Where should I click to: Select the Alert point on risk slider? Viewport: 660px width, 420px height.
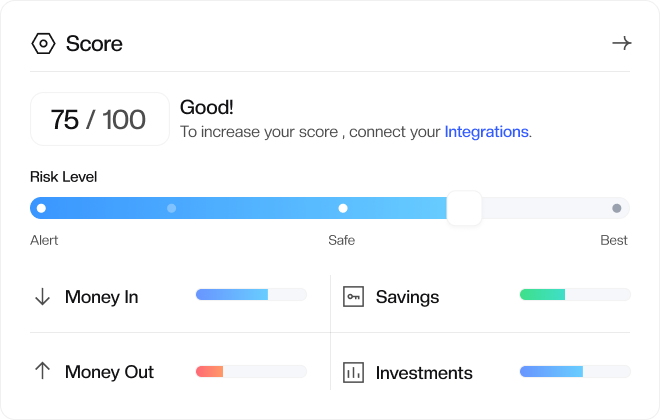point(41,208)
